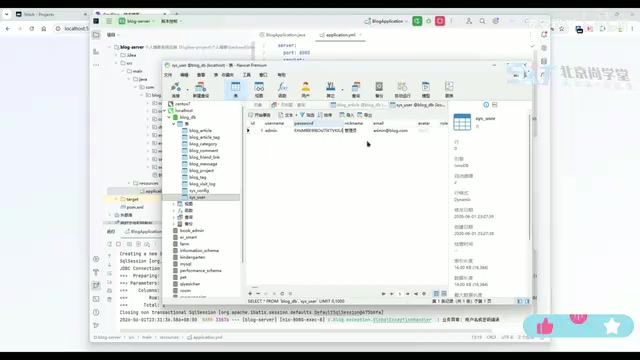Click the red stop button in IDE
Image resolution: width=640 pixels, height=360 pixels.
440,21
